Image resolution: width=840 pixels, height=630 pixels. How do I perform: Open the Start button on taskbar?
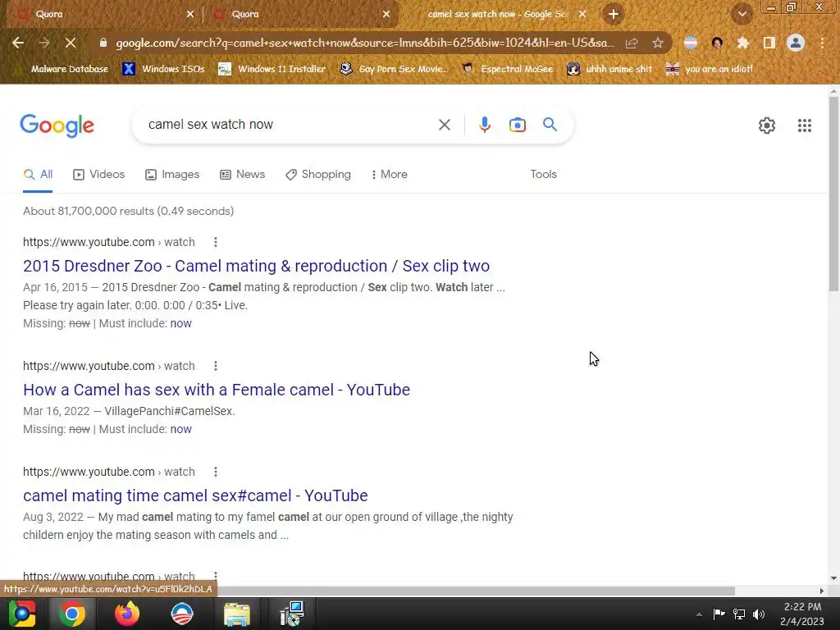[x=22, y=614]
